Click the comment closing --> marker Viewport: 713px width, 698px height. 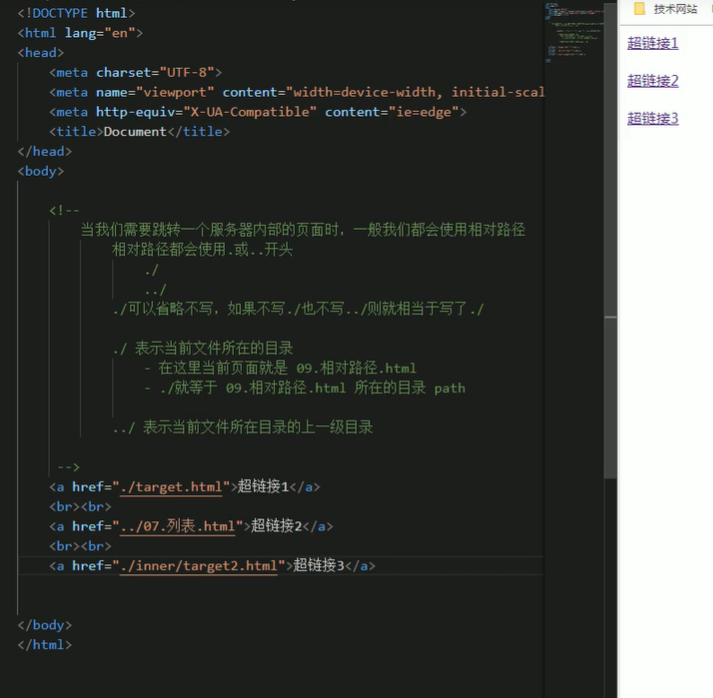[x=69, y=467]
